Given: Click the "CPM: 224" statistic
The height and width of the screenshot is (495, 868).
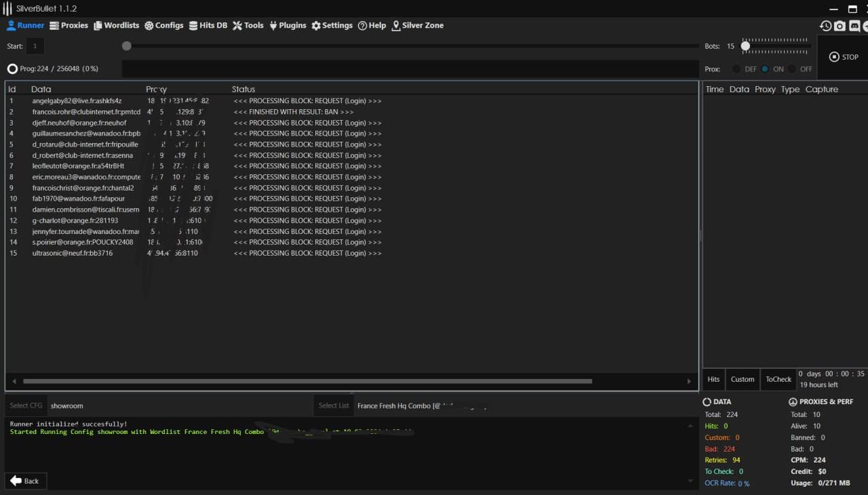Looking at the screenshot, I should click(x=808, y=460).
